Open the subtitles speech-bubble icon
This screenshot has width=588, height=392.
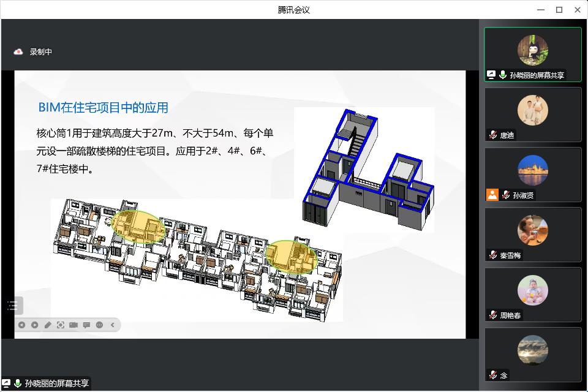tap(86, 325)
